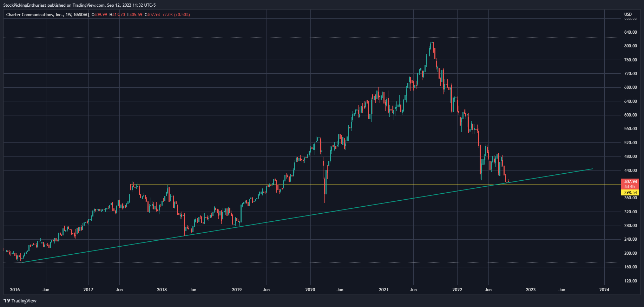Screen dimensions: 644x307
Task: Click the 240.00 price axis label
Action: pos(630,239)
